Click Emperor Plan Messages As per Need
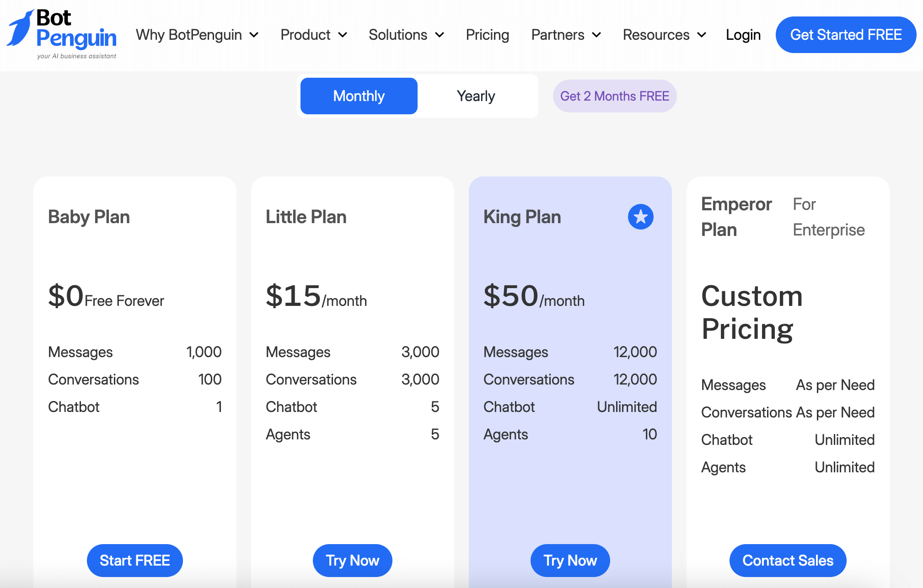This screenshot has height=588, width=923. [x=835, y=385]
